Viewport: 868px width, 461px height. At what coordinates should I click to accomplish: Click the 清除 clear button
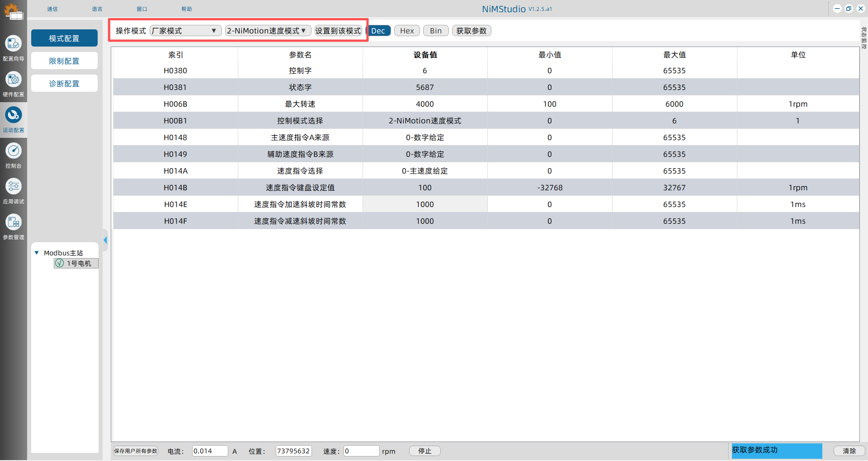click(849, 451)
